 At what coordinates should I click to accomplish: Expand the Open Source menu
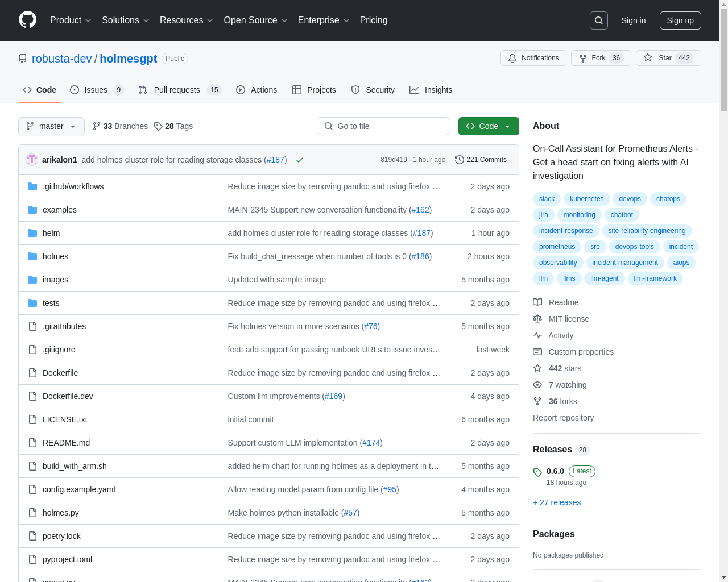point(256,20)
